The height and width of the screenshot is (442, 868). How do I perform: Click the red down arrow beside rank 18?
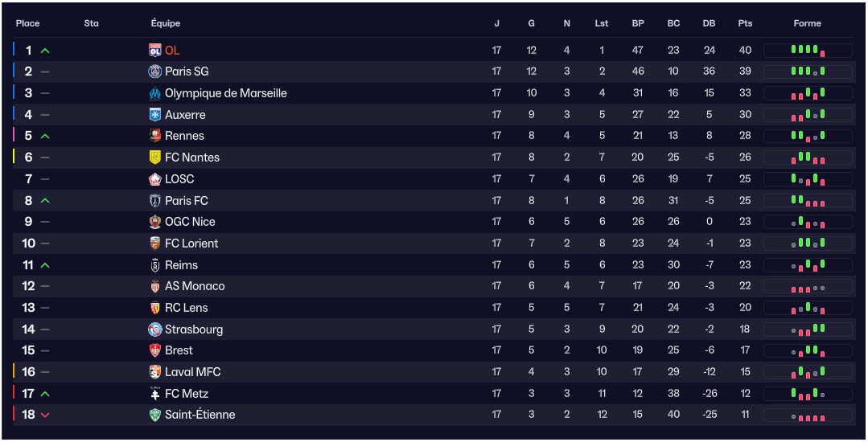point(45,415)
